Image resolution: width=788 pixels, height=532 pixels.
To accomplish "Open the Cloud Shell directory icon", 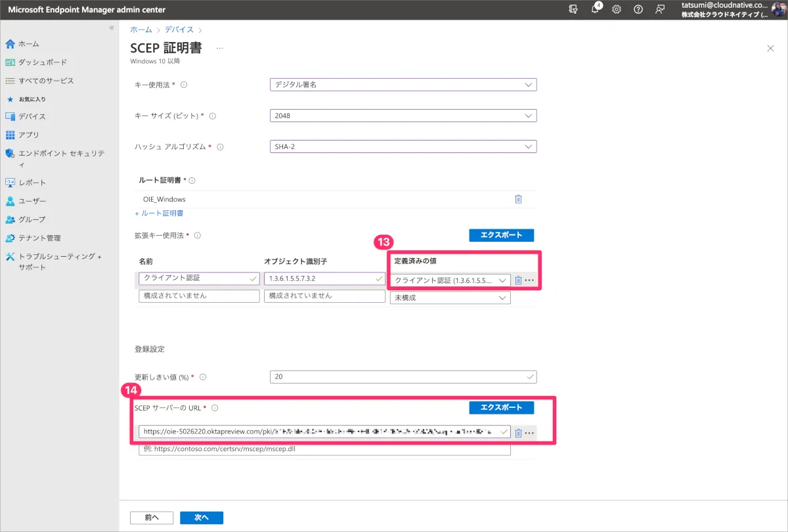I will [x=573, y=9].
